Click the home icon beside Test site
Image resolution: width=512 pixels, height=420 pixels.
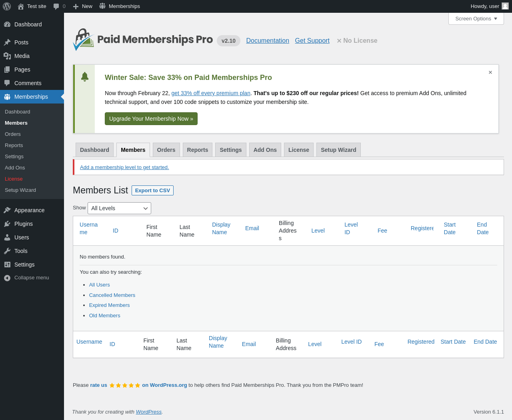point(21,6)
